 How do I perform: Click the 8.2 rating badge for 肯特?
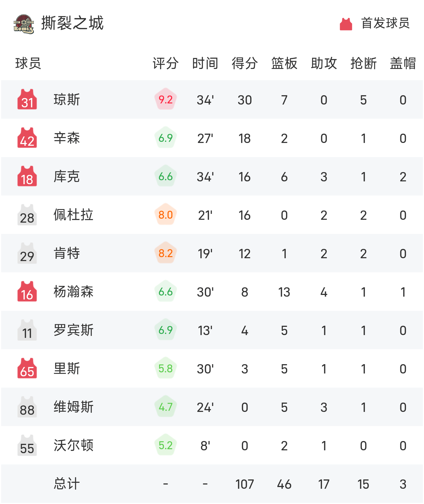point(166,253)
